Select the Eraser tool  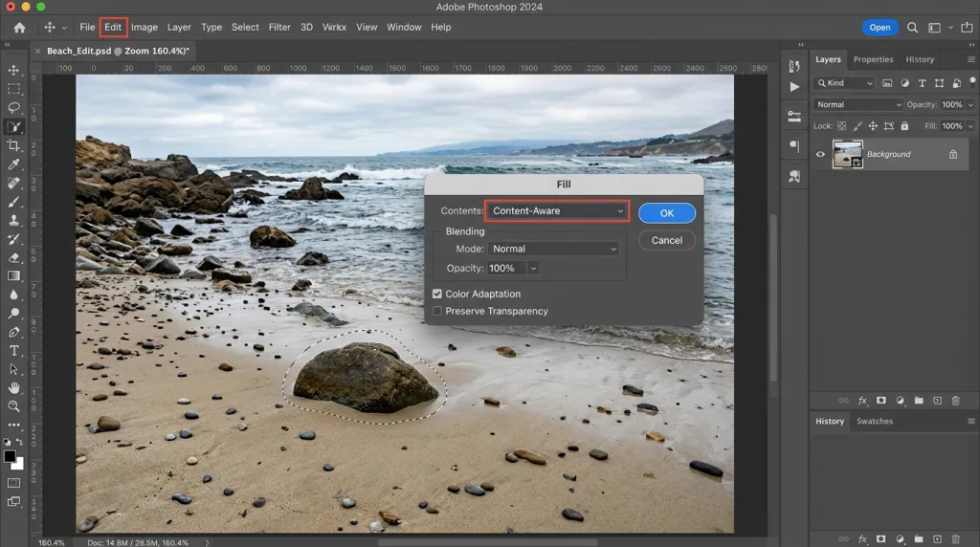(13, 257)
